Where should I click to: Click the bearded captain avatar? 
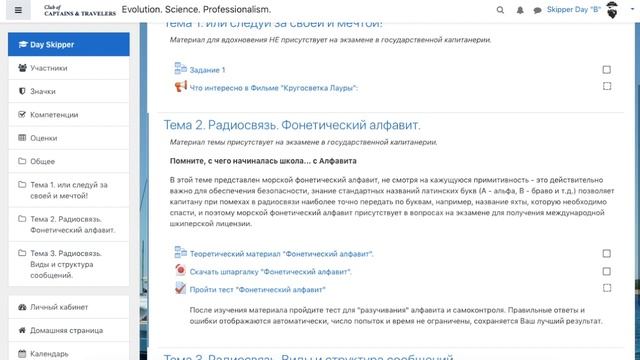point(612,10)
